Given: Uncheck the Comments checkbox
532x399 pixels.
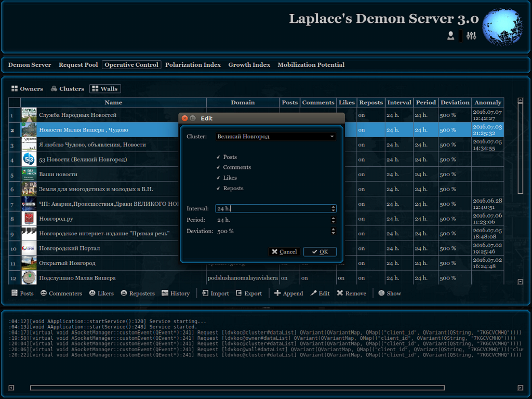Looking at the screenshot, I should click(x=219, y=167).
